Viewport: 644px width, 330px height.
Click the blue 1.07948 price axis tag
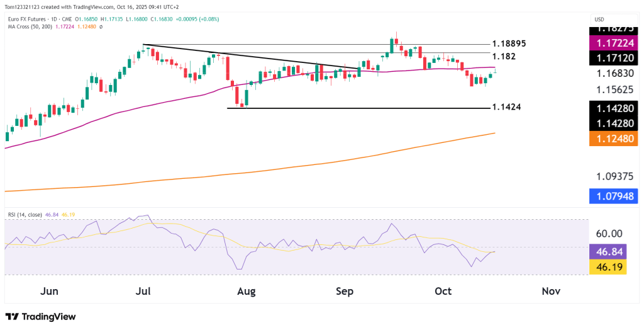click(616, 195)
